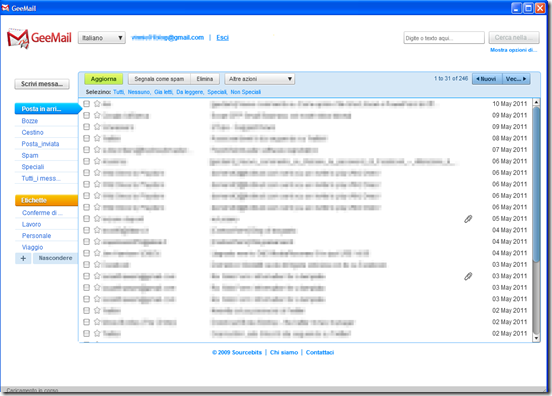552x396 pixels.
Task: Click the gmail.com account address link
Action: click(168, 37)
